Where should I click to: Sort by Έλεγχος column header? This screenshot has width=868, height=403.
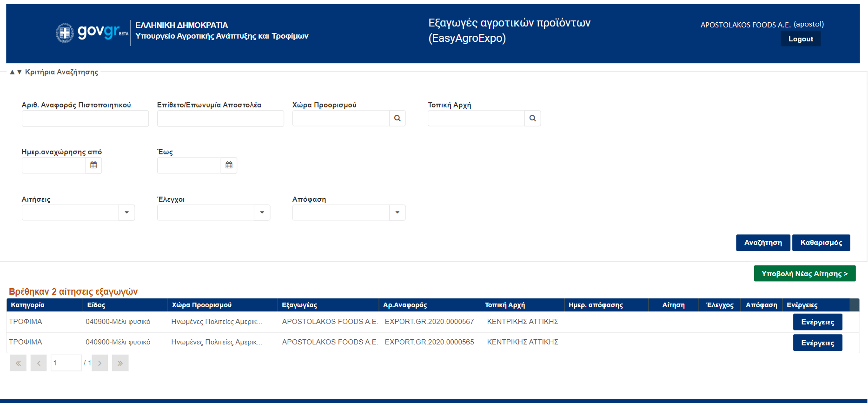pos(720,305)
